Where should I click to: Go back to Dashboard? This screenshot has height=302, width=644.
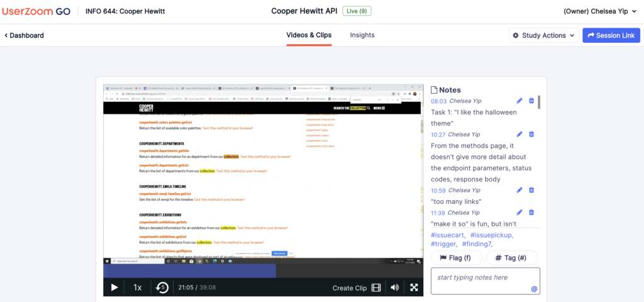click(x=25, y=35)
